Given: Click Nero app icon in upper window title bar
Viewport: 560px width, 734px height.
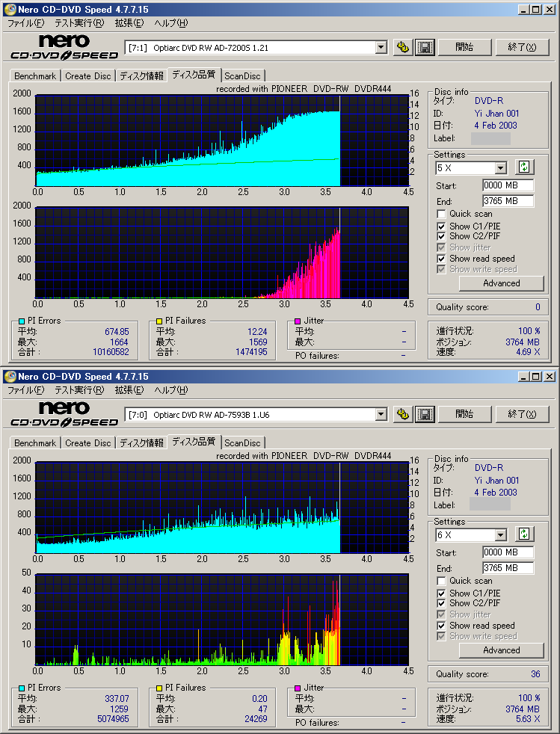Looking at the screenshot, I should pyautogui.click(x=10, y=10).
